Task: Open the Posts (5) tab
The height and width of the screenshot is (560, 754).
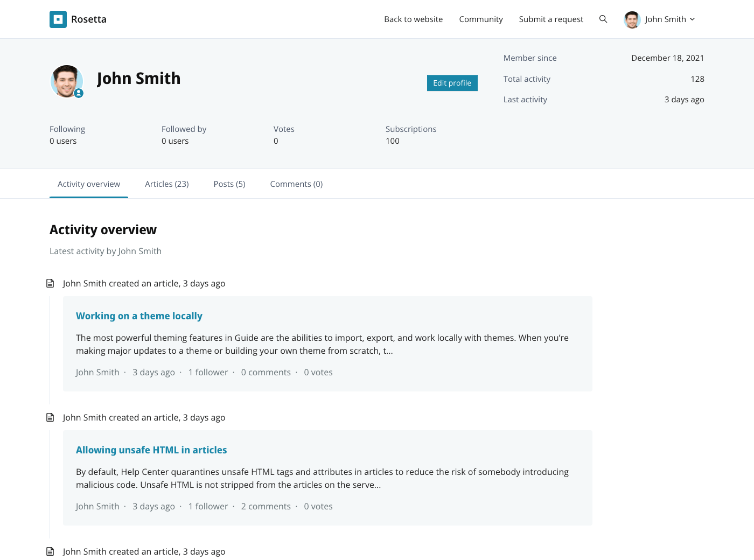Action: coord(229,184)
